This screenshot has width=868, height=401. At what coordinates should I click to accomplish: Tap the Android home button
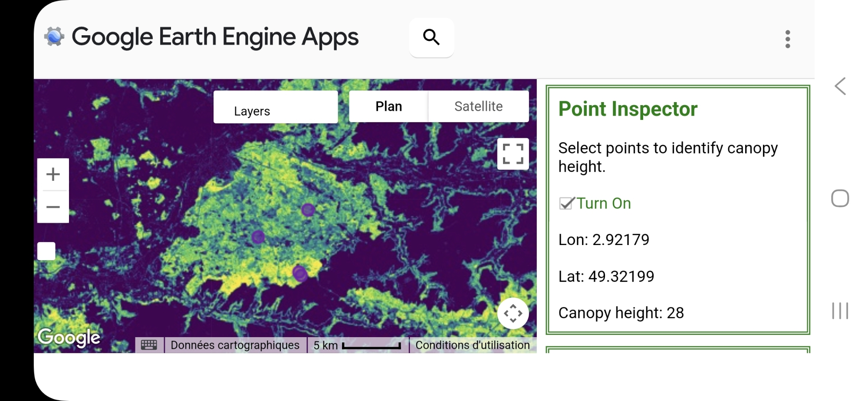[840, 199]
